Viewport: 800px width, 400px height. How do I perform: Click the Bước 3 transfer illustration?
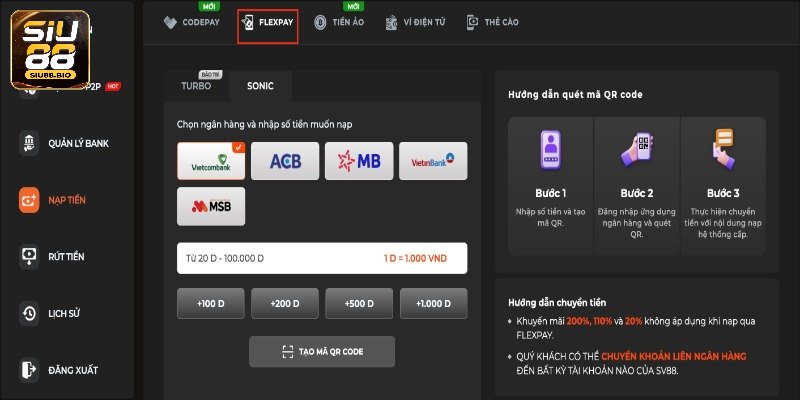[723, 149]
